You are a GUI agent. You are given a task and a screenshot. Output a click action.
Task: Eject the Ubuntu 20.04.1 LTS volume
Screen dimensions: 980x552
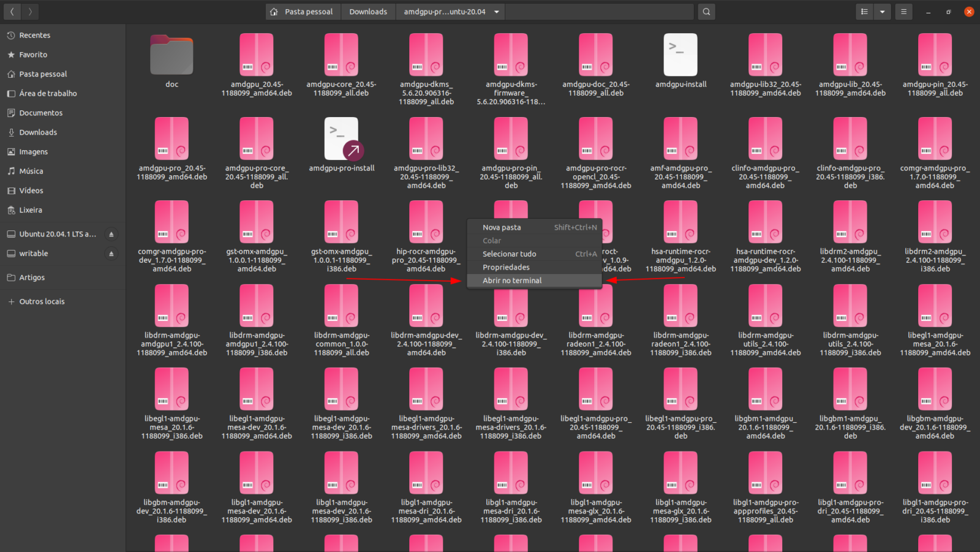pos(111,234)
